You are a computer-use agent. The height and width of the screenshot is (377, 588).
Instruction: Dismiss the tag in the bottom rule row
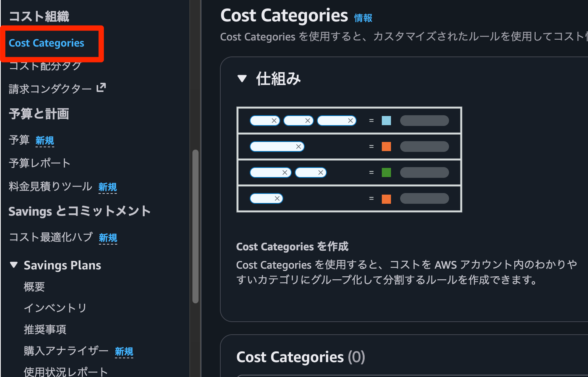point(277,198)
